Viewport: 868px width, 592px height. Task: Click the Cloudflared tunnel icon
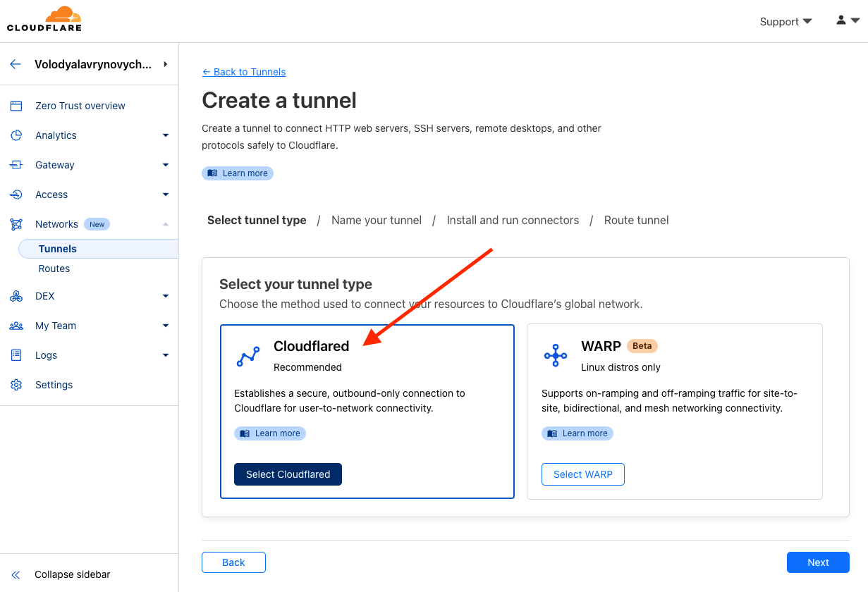(248, 357)
